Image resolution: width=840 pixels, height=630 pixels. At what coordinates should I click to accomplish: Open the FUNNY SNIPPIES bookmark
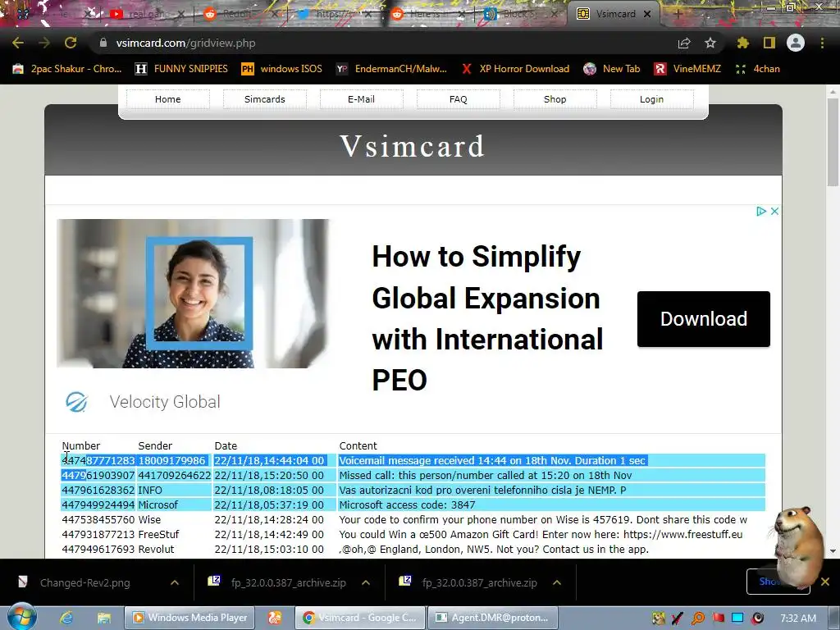[x=181, y=69]
